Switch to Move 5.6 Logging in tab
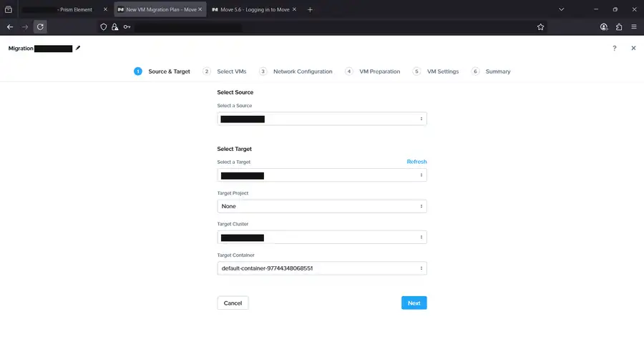Image resolution: width=644 pixels, height=342 pixels. coord(255,9)
